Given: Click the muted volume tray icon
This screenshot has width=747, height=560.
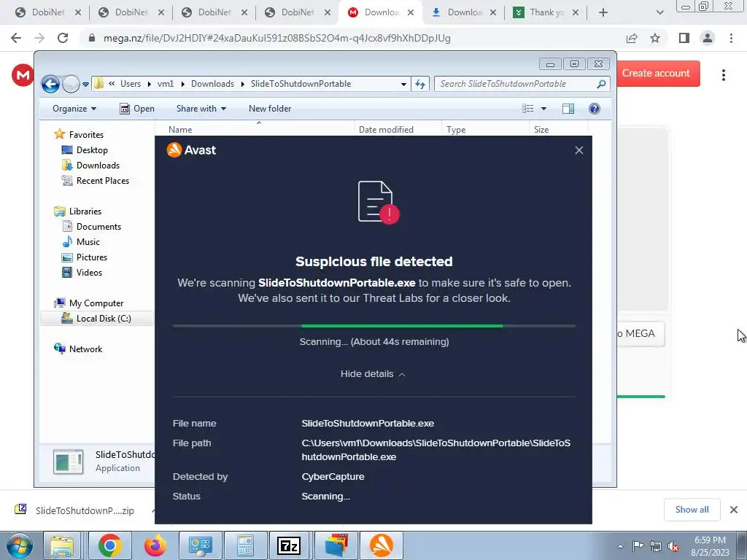Looking at the screenshot, I should 673,546.
